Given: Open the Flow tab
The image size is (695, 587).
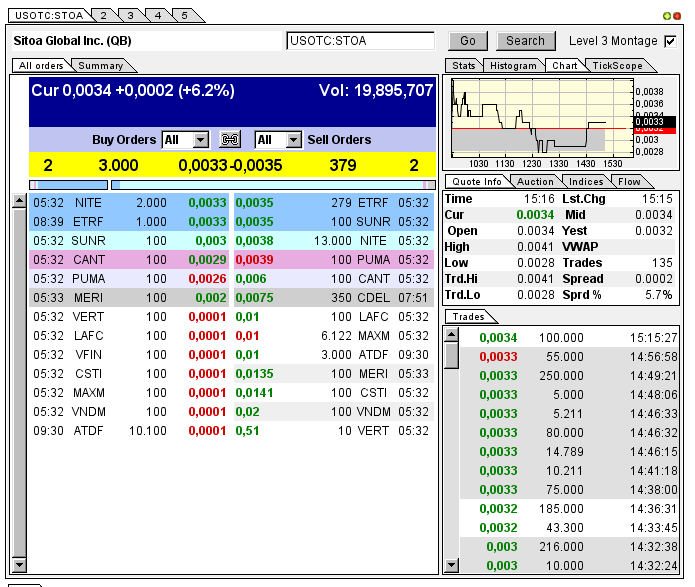Looking at the screenshot, I should click(x=629, y=182).
